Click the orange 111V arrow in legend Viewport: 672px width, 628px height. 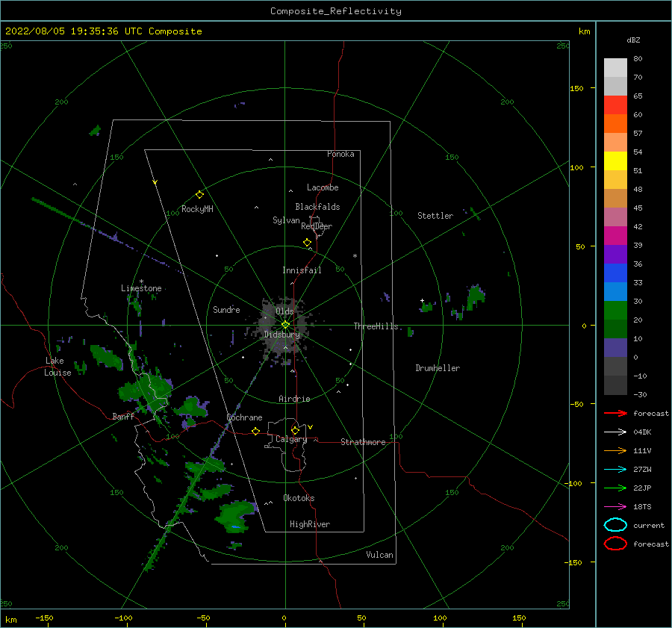(x=615, y=450)
